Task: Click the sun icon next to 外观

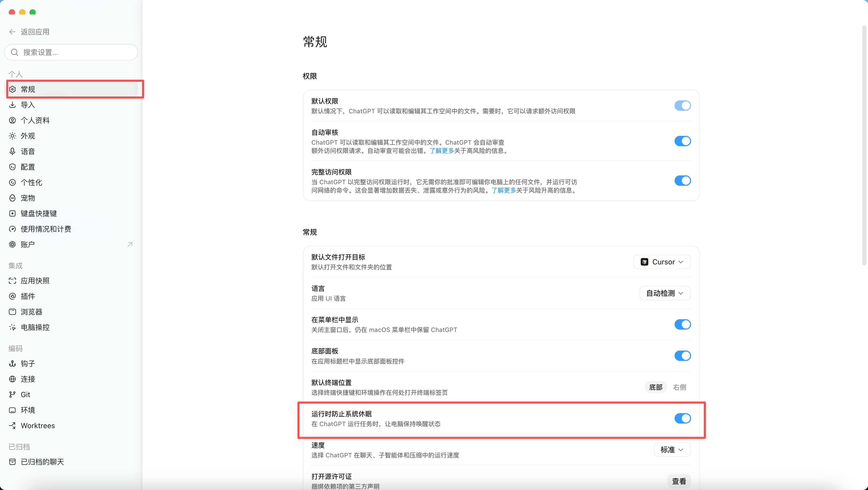Action: tap(12, 136)
